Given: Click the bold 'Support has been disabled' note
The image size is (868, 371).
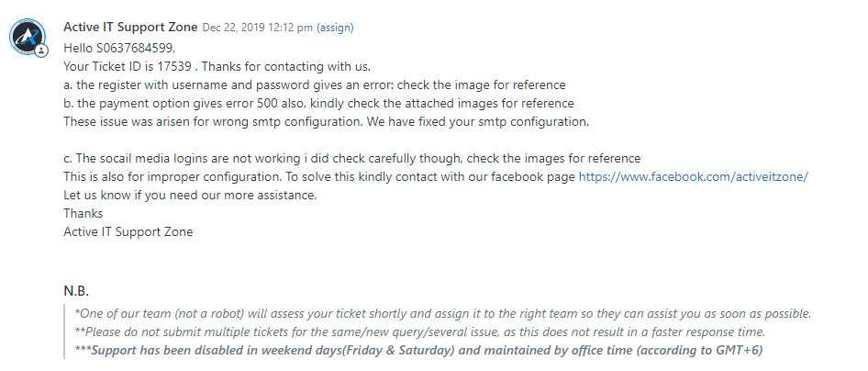Looking at the screenshot, I should [420, 350].
